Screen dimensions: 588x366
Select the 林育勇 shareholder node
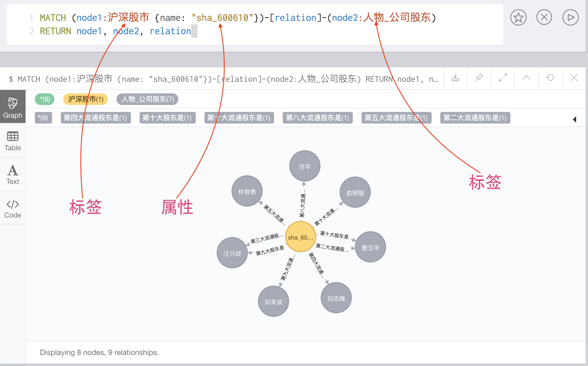pos(247,191)
